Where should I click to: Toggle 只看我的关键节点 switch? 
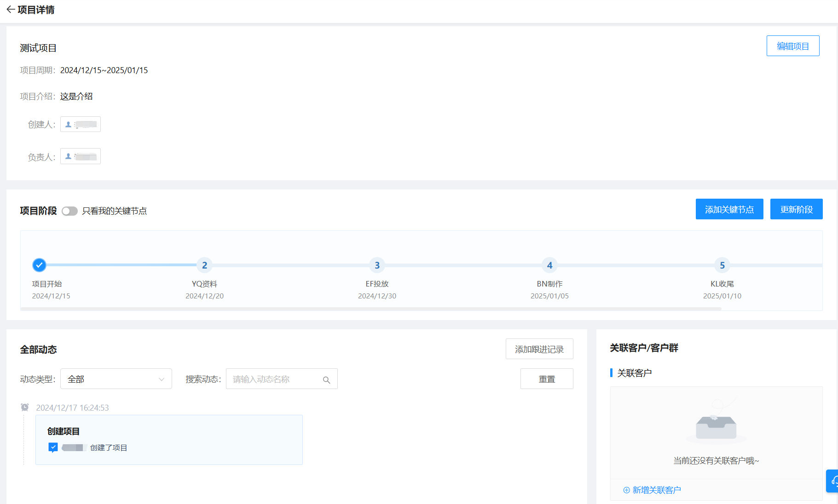coord(69,211)
